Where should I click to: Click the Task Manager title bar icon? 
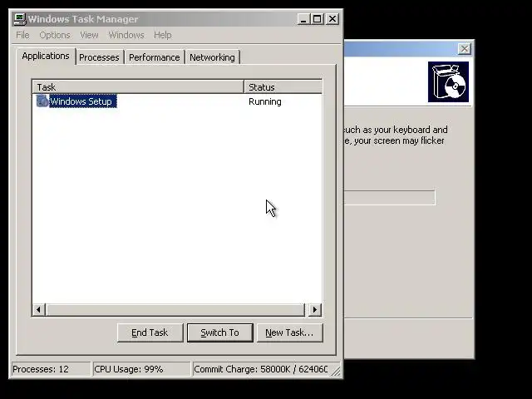20,19
